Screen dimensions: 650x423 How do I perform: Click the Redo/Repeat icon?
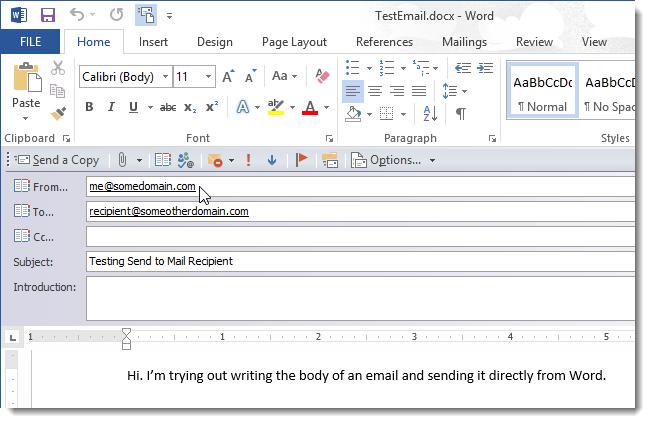point(116,15)
